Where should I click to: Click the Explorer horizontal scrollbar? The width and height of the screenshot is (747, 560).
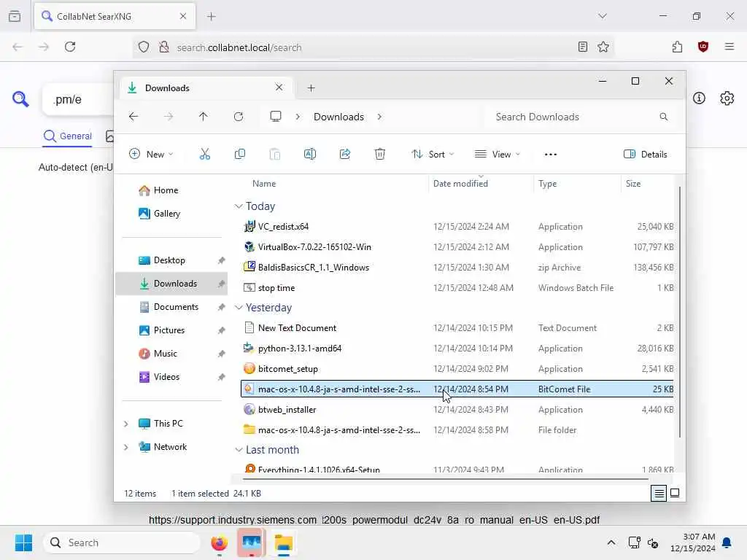click(x=445, y=478)
